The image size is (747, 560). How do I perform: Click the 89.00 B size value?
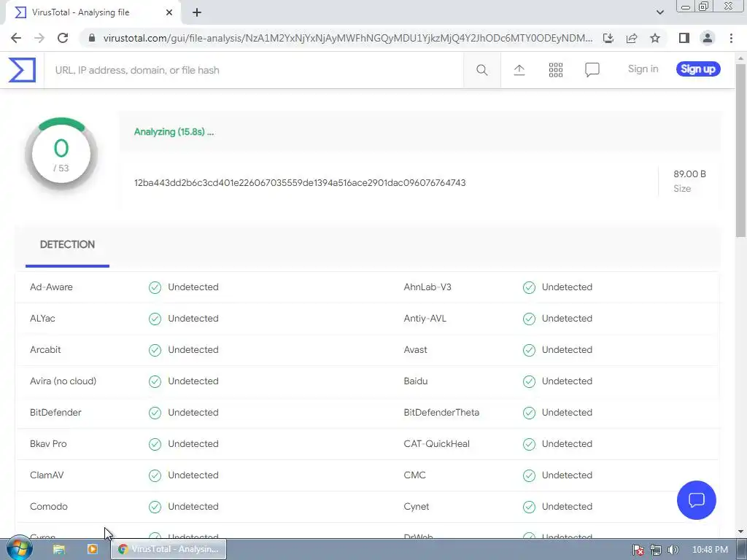689,174
